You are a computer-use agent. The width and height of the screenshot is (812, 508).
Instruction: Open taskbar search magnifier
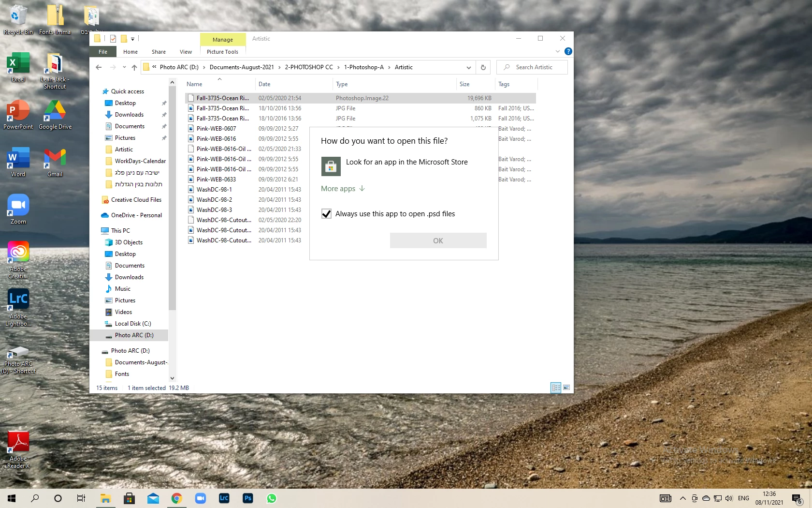(x=35, y=498)
